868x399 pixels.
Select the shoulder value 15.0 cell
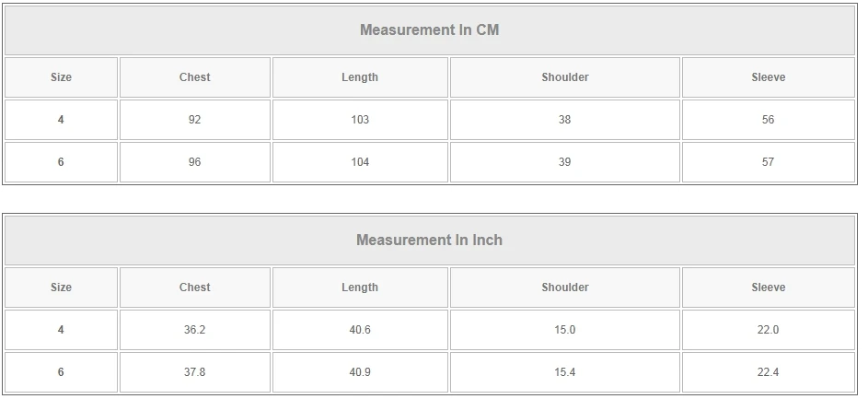pyautogui.click(x=564, y=330)
